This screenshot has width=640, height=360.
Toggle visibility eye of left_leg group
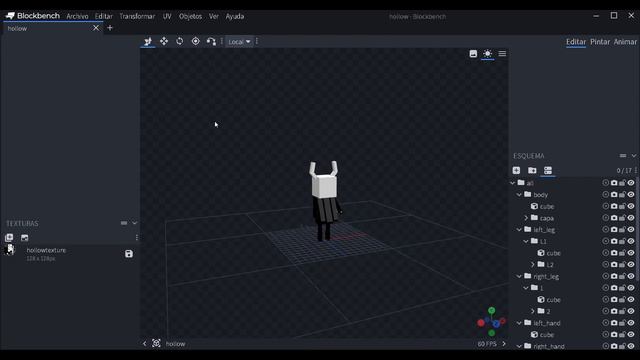pos(631,229)
